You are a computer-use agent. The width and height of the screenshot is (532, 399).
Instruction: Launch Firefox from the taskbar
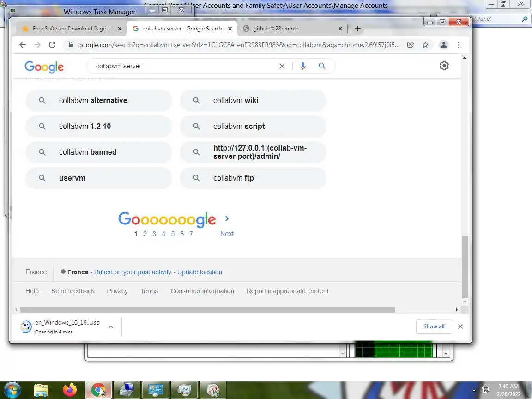click(x=70, y=390)
